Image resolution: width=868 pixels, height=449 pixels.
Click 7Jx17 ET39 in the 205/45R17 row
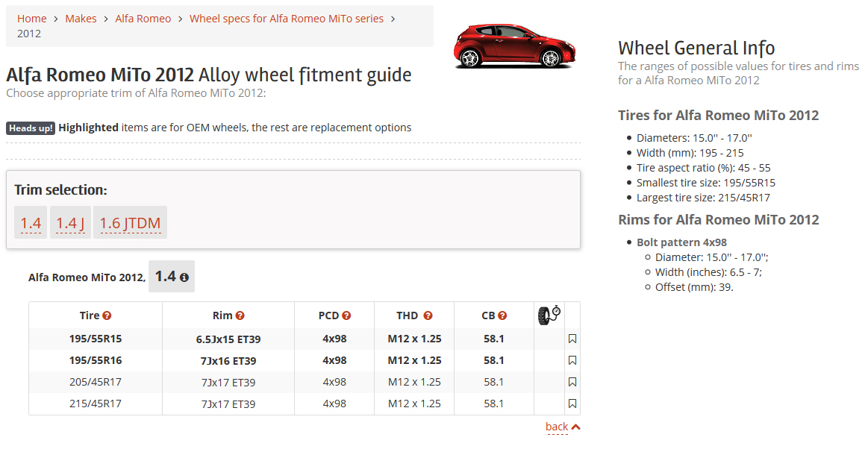point(228,383)
